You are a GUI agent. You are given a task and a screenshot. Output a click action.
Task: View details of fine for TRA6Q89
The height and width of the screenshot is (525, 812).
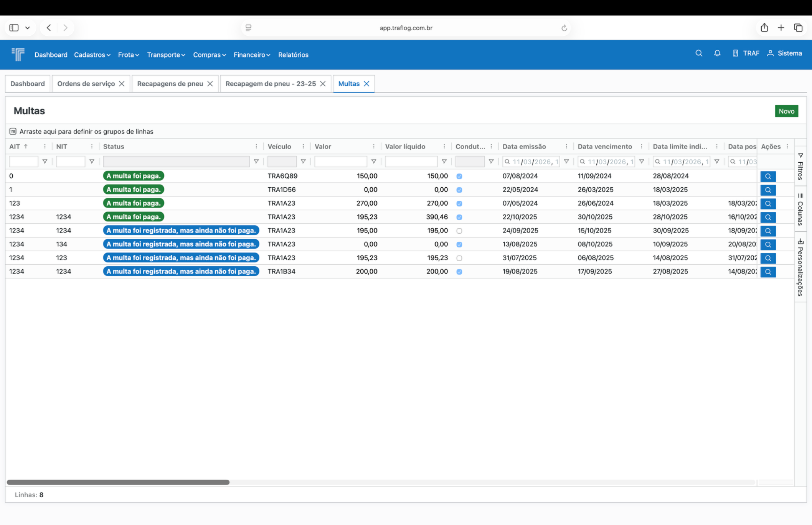click(768, 176)
